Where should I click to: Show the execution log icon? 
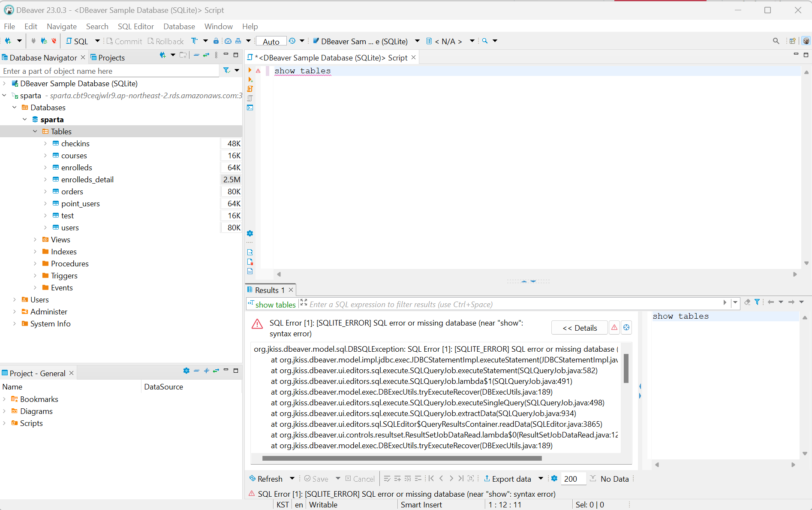(x=250, y=262)
